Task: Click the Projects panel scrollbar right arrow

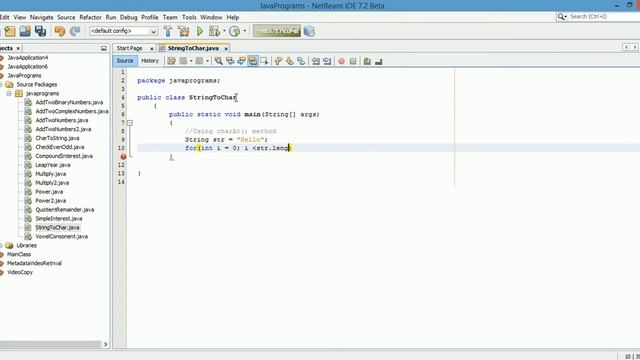Action: (x=105, y=344)
